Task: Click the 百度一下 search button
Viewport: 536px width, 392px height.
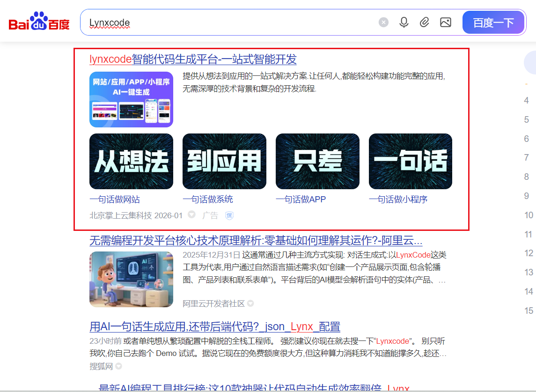Action: click(x=493, y=22)
